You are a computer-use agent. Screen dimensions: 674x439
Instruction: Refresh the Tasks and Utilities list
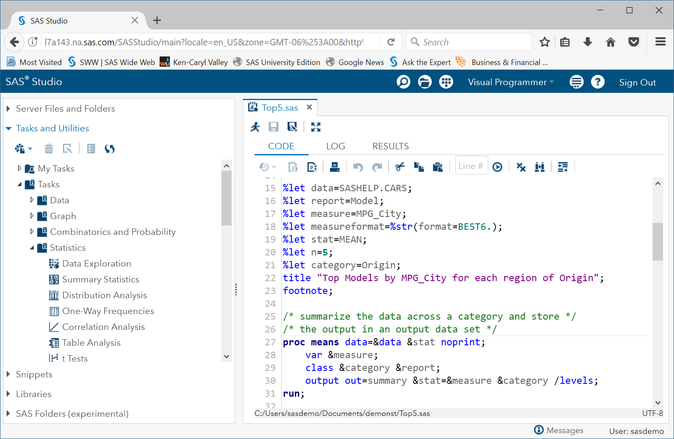[109, 149]
